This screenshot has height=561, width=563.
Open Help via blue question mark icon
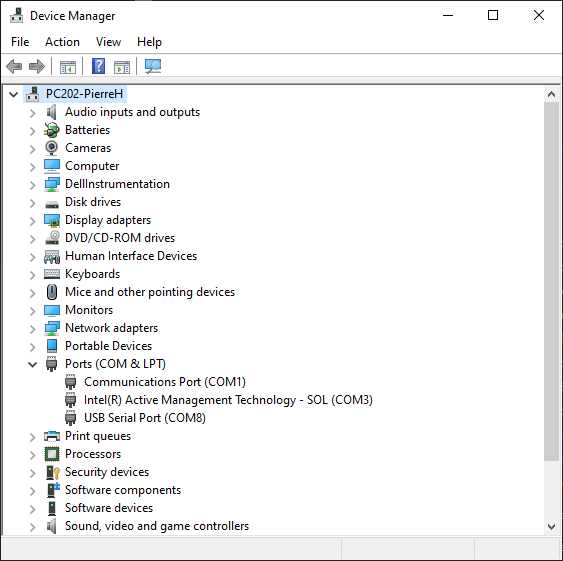coord(98,66)
